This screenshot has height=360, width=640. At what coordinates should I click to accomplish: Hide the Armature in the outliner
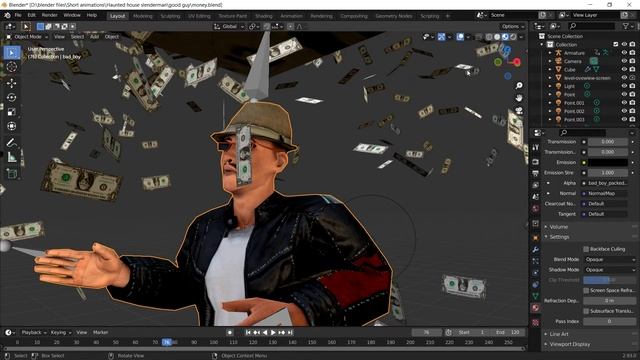tap(624, 53)
